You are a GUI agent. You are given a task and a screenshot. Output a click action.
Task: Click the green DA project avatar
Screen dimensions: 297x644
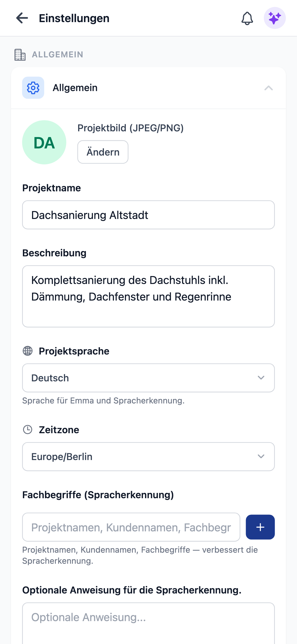(44, 142)
